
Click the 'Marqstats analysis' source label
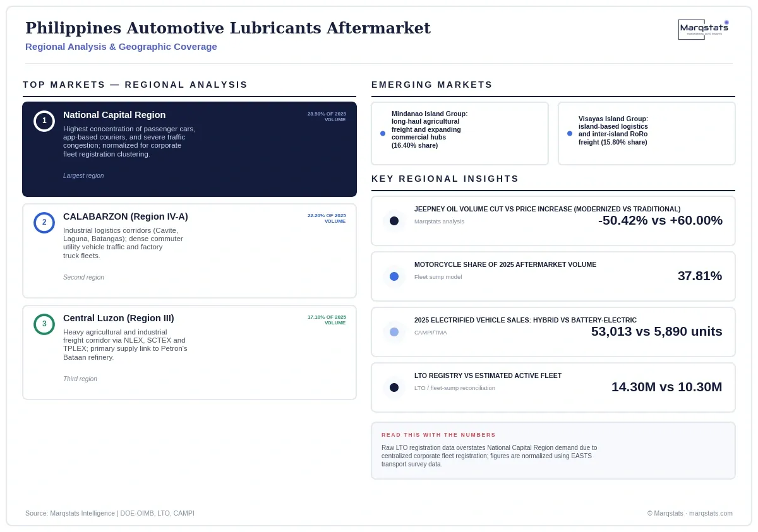(x=439, y=222)
